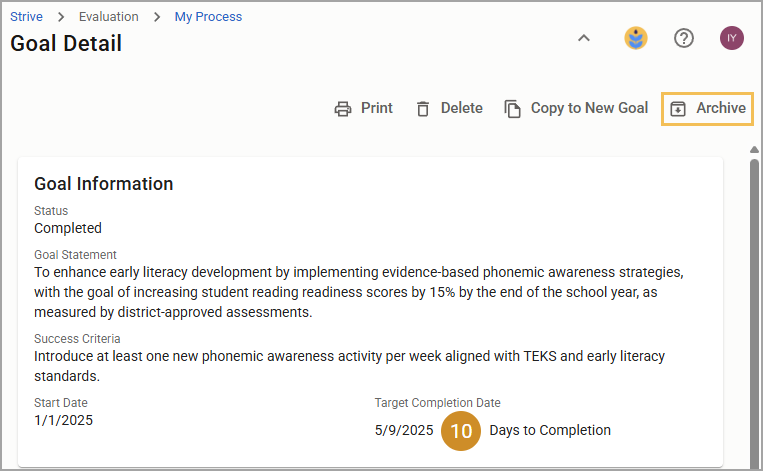763x471 pixels.
Task: Click the orange 10 days badge
Action: [x=461, y=431]
